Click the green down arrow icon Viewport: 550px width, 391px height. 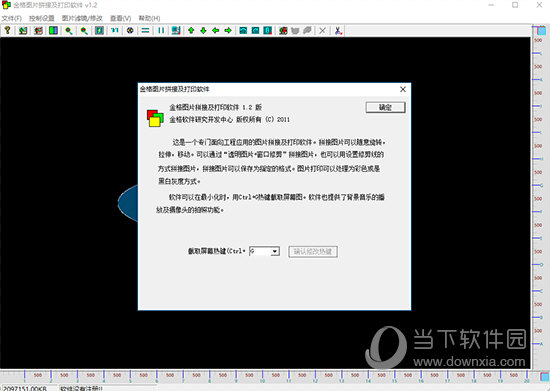click(x=203, y=31)
